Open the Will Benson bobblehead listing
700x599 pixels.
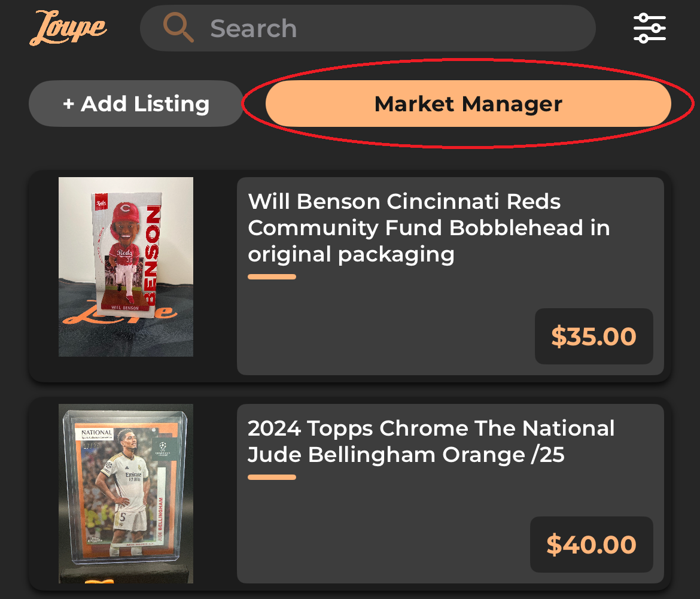(429, 227)
